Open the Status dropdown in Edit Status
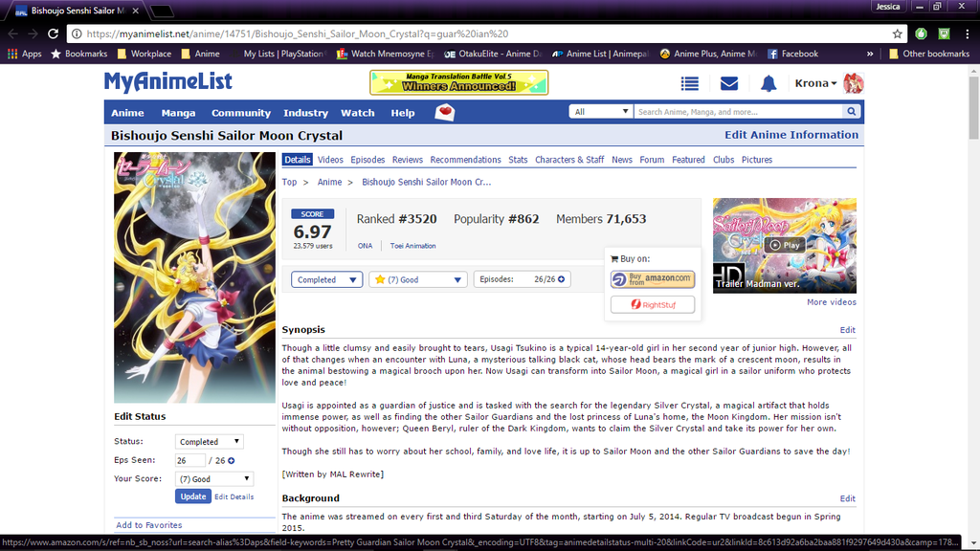Image resolution: width=980 pixels, height=551 pixels. [209, 442]
